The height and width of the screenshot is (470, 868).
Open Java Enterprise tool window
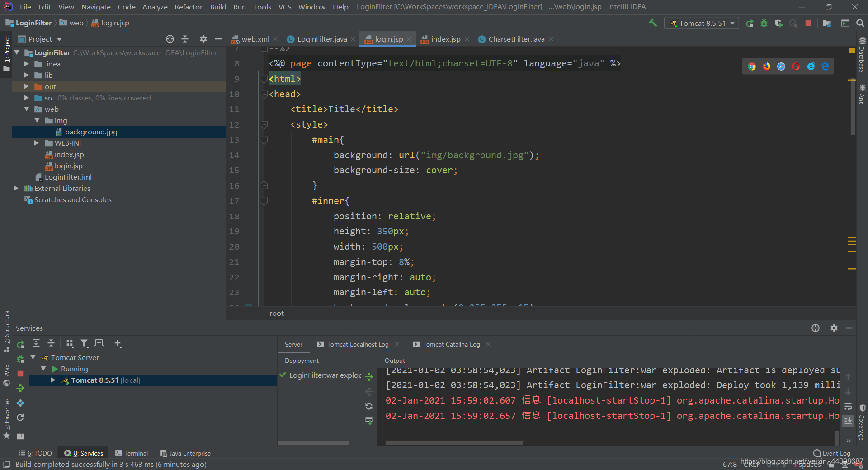[x=185, y=453]
